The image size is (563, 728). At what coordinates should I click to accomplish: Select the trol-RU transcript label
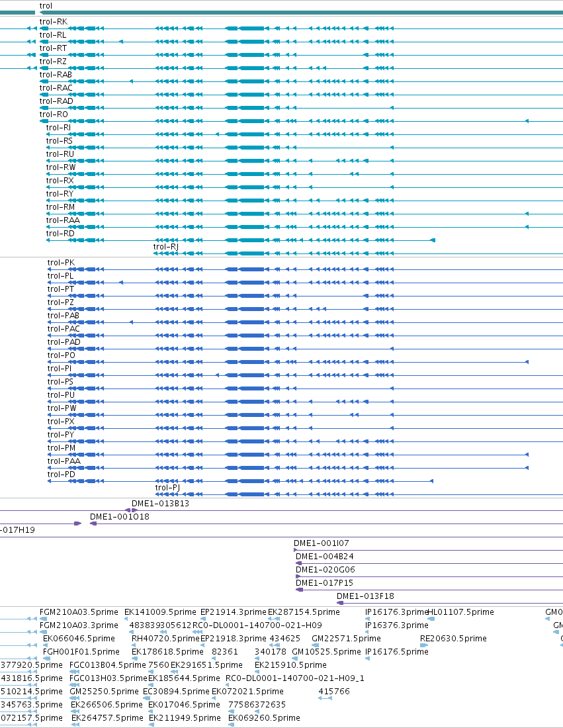click(x=60, y=154)
